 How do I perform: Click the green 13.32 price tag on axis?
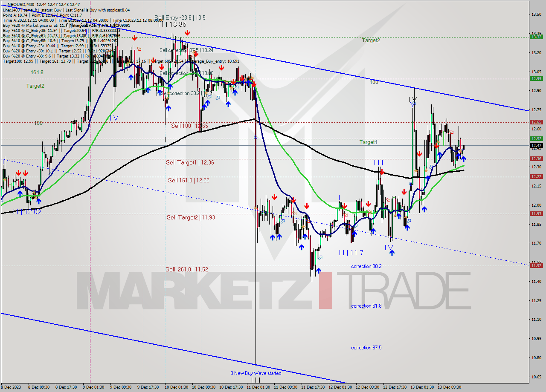tap(536, 37)
